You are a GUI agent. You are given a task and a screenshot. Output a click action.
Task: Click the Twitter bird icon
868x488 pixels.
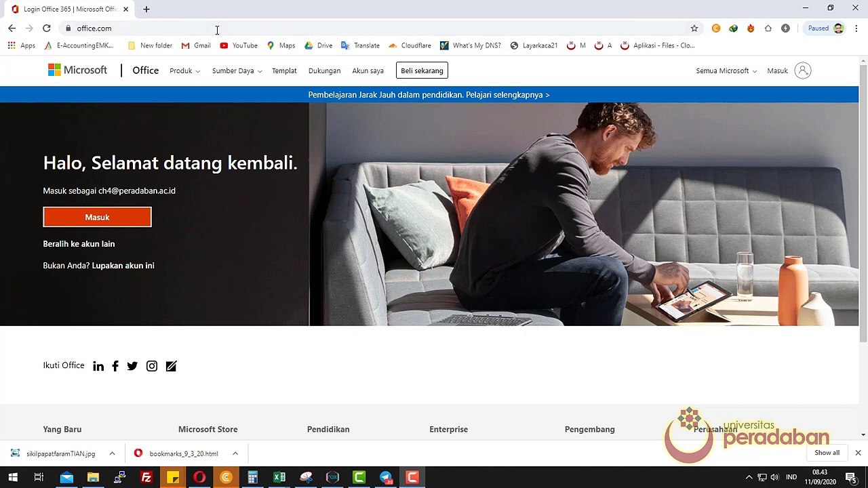132,366
